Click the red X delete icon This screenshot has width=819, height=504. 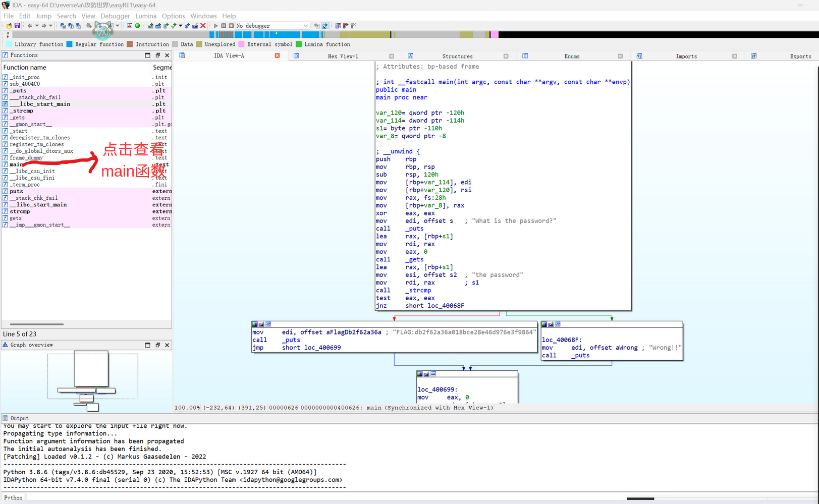point(203,26)
